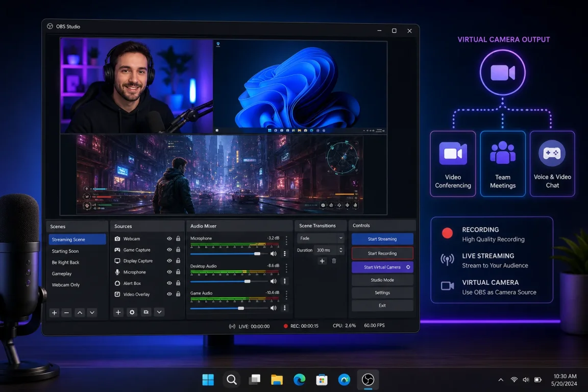Image resolution: width=588 pixels, height=392 pixels.
Task: Select the Microphone source icon
Action: click(x=117, y=272)
